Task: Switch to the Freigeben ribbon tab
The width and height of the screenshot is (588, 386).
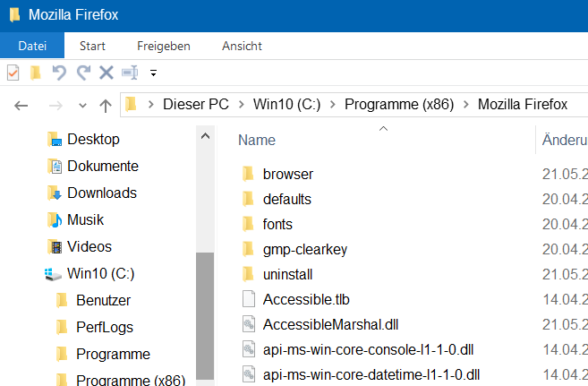Action: point(163,46)
